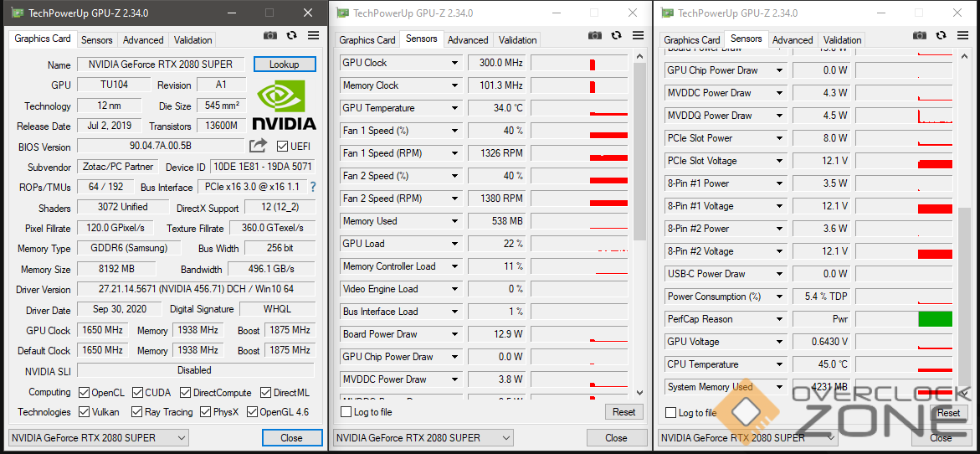This screenshot has width=980, height=454.
Task: Click the camera icon in the middle Sensors window
Action: tap(595, 36)
